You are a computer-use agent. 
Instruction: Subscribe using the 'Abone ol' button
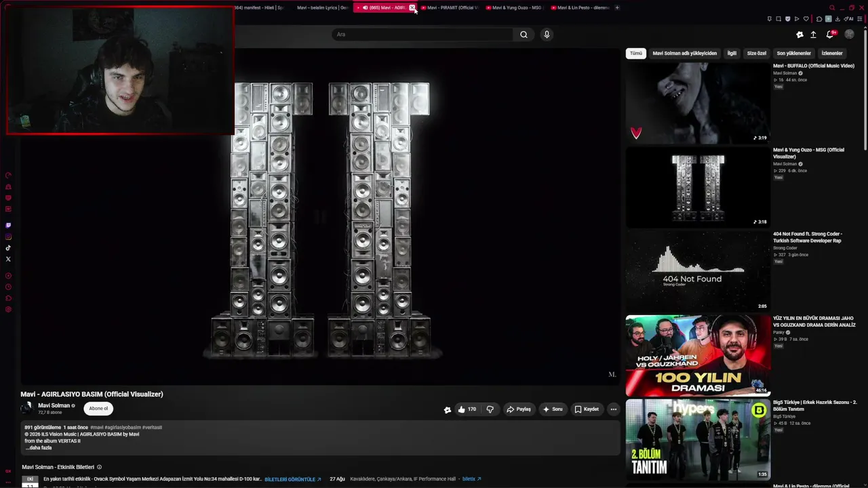(98, 409)
